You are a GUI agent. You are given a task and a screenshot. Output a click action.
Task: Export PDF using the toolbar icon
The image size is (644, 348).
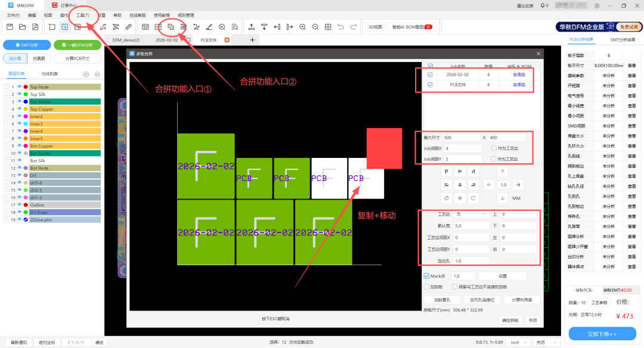point(35,27)
